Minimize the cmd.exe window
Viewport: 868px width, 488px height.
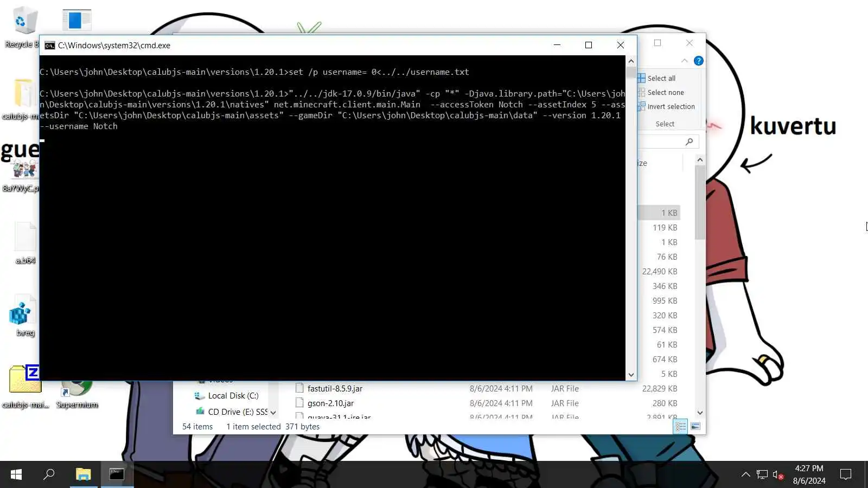[557, 45]
